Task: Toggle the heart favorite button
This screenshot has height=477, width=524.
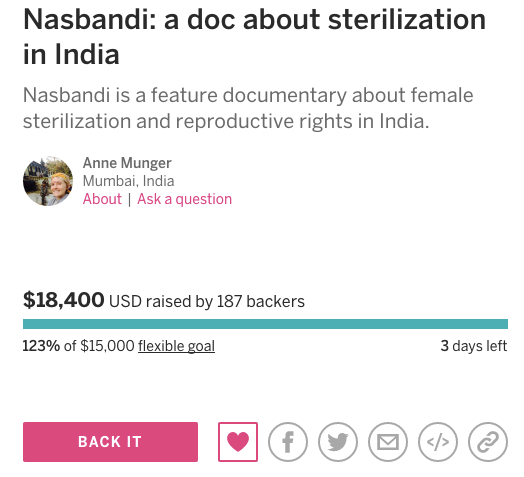Action: click(238, 442)
